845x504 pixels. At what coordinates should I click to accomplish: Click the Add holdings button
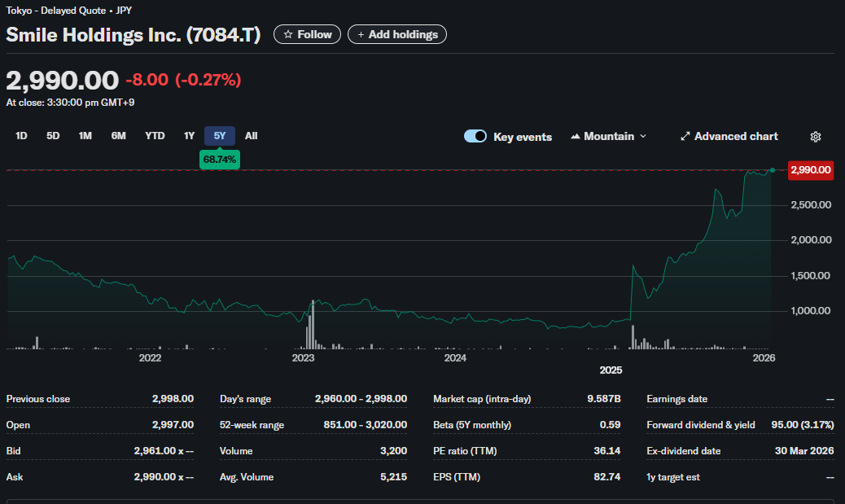pos(397,34)
